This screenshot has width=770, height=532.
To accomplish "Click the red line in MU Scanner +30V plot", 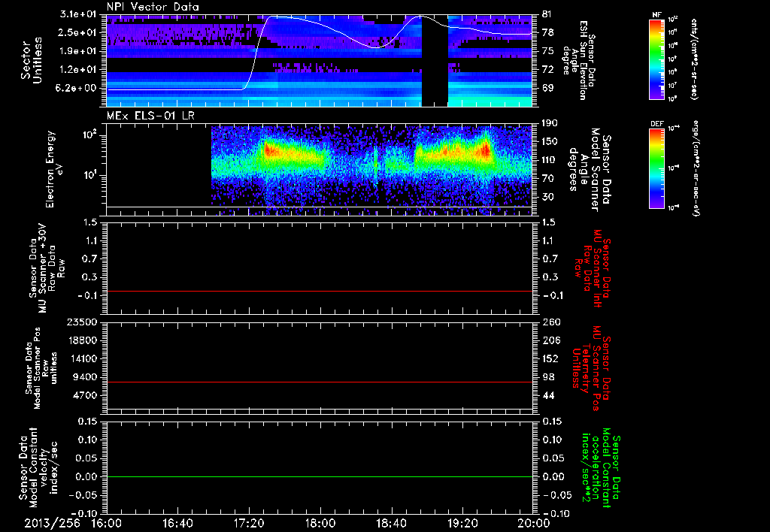I will [x=320, y=291].
